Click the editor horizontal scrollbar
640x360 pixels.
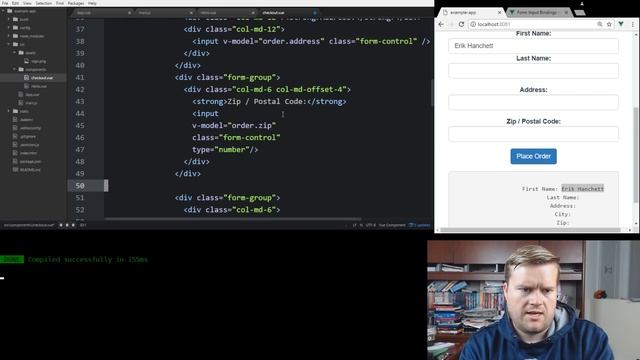click(233, 219)
